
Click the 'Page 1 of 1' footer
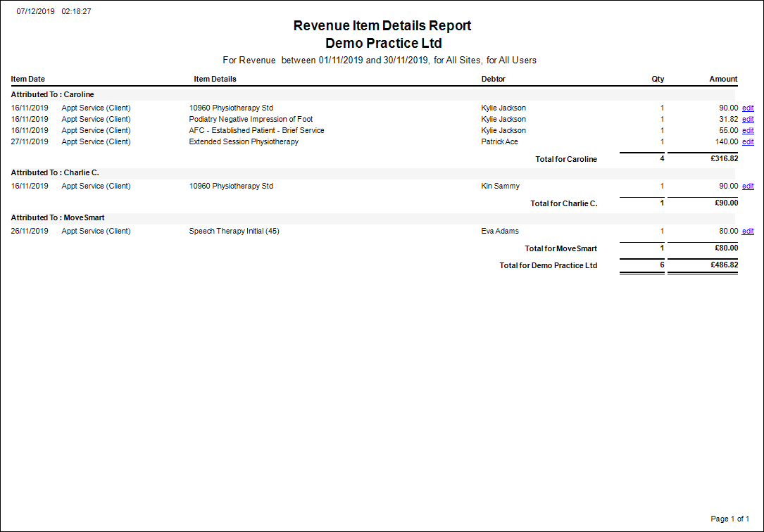(x=730, y=519)
